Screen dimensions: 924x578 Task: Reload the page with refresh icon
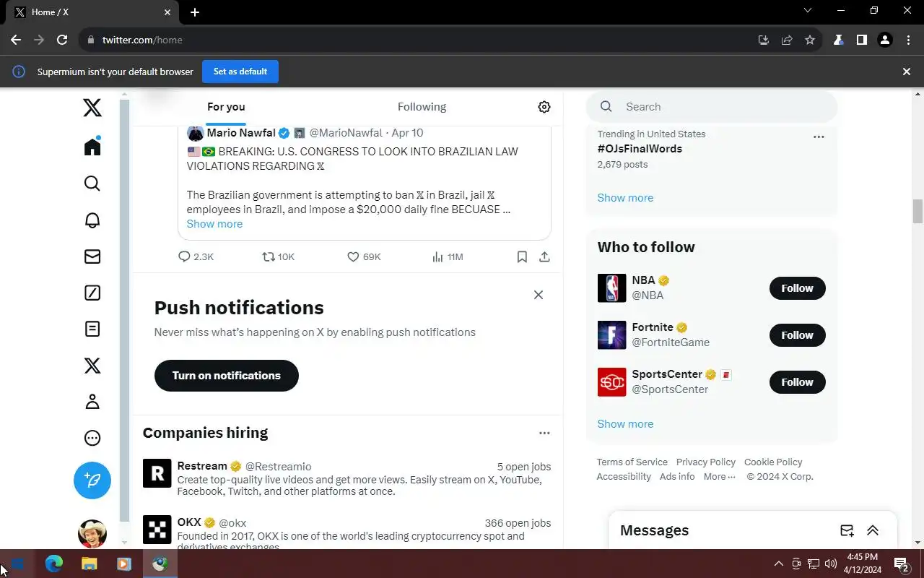(62, 40)
